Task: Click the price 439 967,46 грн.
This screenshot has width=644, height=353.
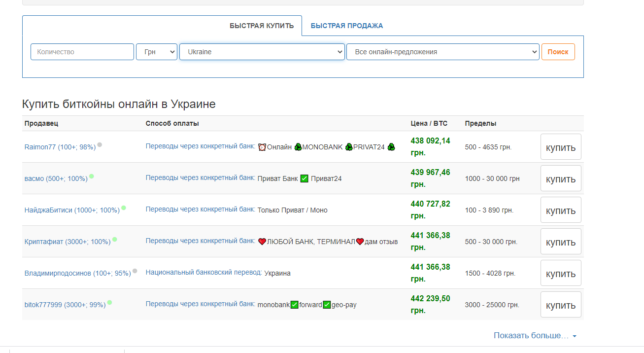Action: point(431,178)
